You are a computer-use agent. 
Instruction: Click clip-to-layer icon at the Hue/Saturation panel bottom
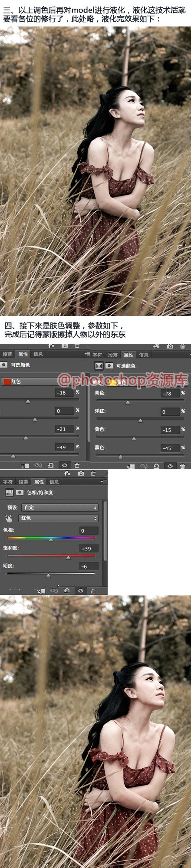41,591
